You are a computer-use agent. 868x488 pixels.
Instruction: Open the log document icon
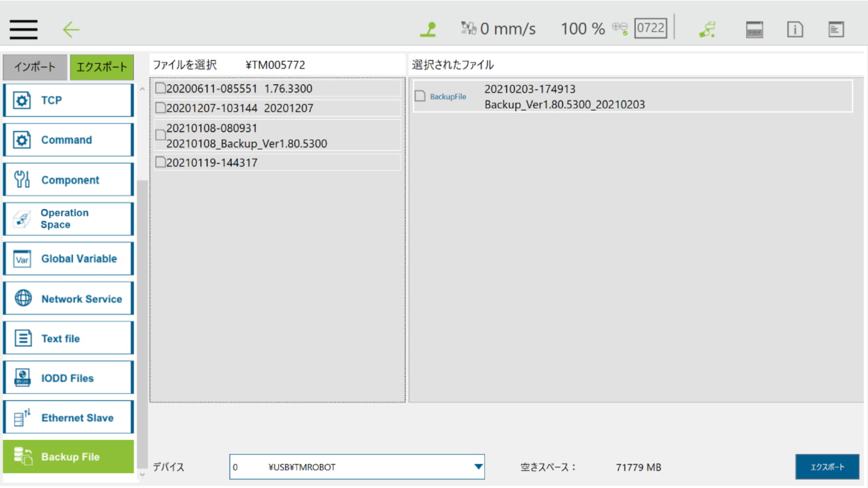click(x=836, y=29)
